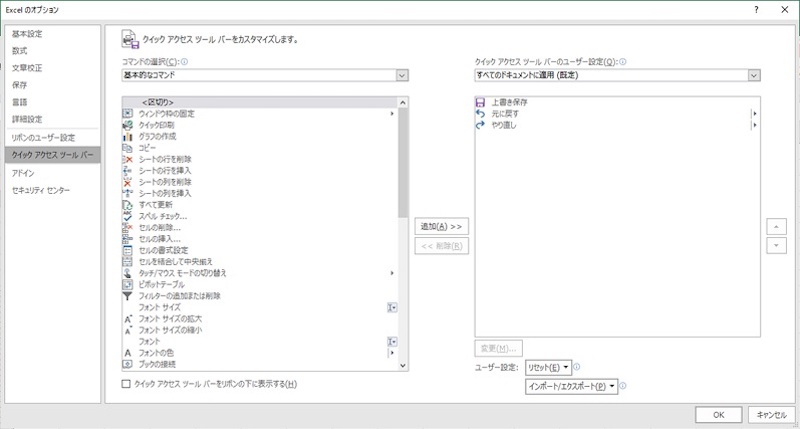This screenshot has width=800, height=429.
Task: Click info icon next to インポート/エクスポート
Action: pos(622,386)
